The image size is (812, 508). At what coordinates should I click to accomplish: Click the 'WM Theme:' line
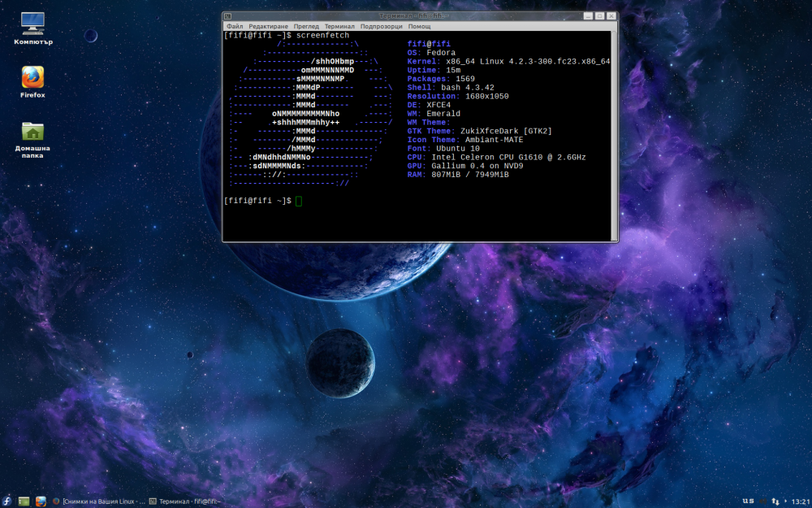[x=429, y=123]
